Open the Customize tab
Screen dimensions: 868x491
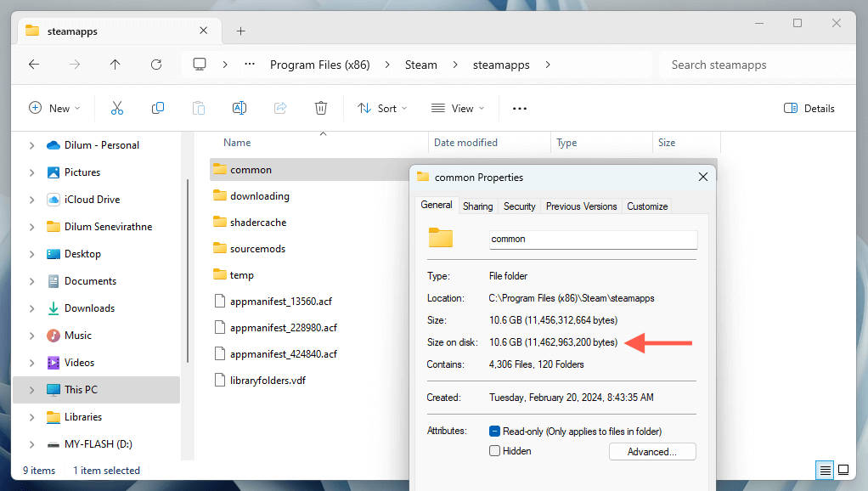pyautogui.click(x=647, y=206)
